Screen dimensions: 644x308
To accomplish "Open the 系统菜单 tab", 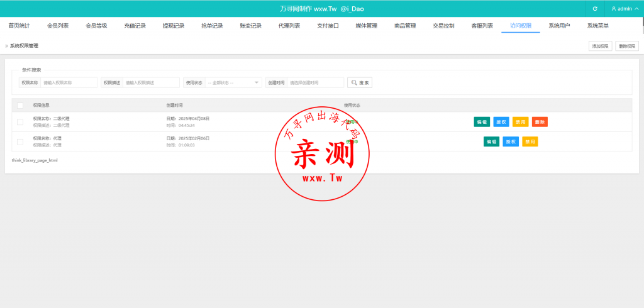I will (x=598, y=26).
